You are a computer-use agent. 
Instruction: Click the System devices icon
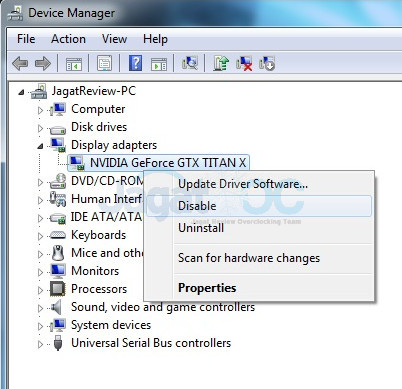(58, 325)
